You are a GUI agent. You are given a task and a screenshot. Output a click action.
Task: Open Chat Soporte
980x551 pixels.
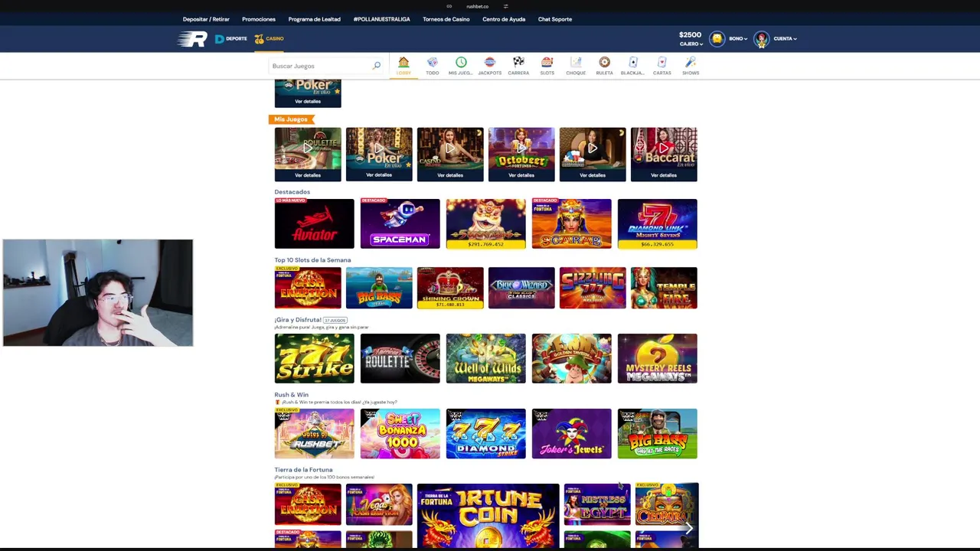(x=555, y=19)
